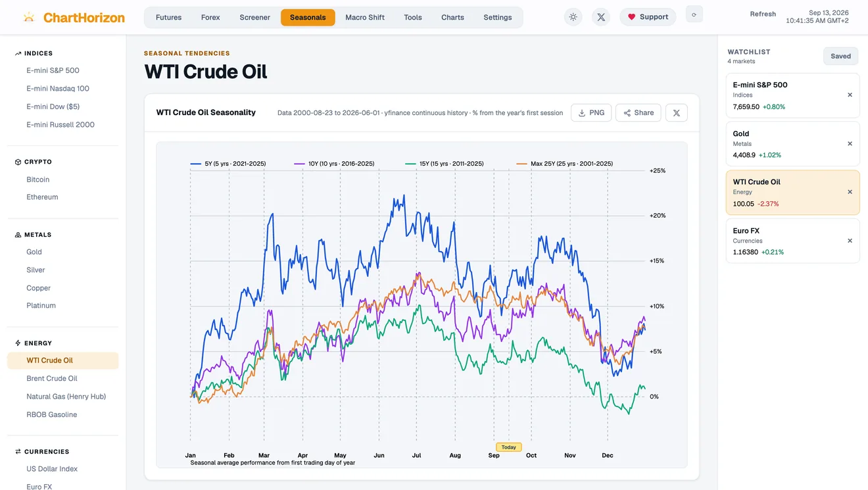Switch to the Forex tab

coord(210,17)
